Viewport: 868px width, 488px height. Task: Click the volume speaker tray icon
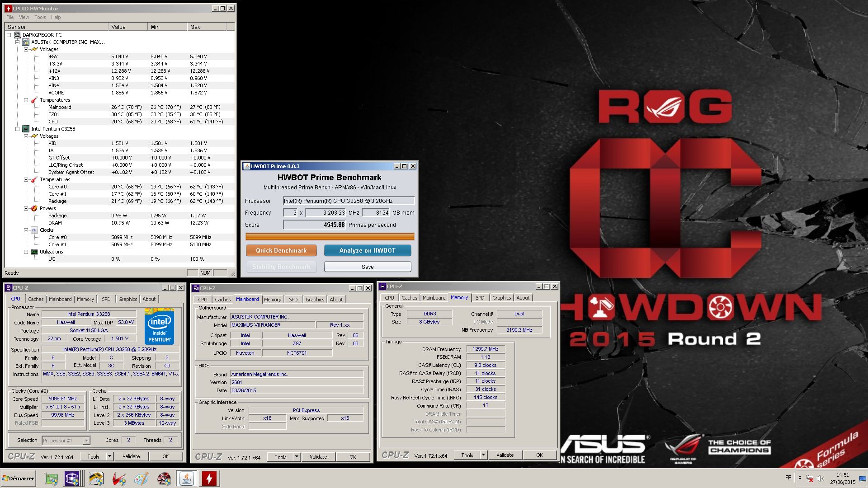[x=821, y=479]
